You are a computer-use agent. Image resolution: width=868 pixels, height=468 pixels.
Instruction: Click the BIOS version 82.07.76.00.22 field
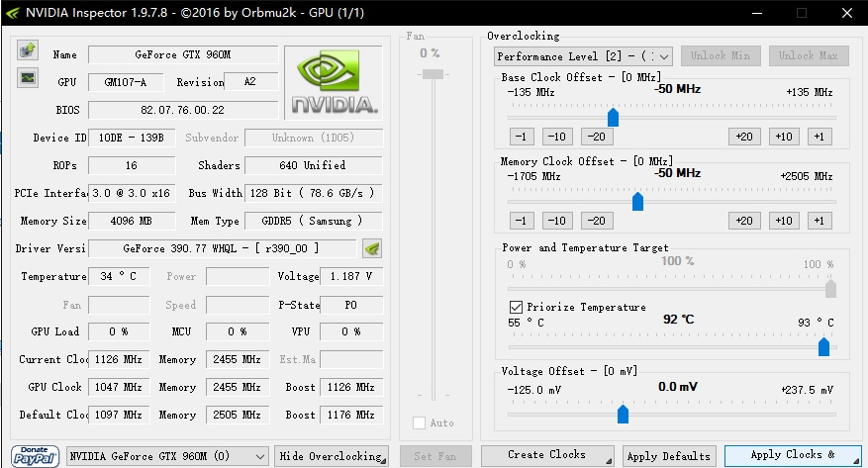coord(183,110)
